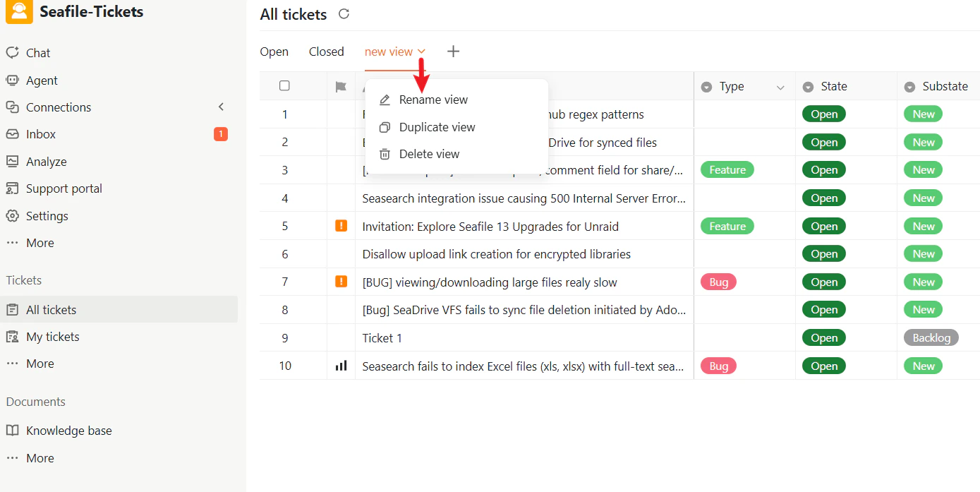Open the Type column dropdown arrow
980x492 pixels.
click(780, 88)
